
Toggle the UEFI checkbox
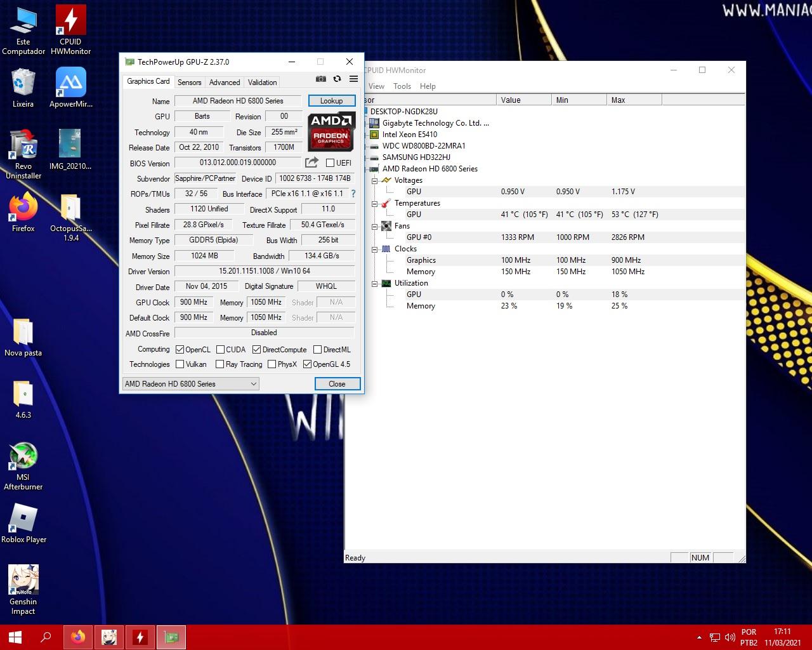point(330,163)
